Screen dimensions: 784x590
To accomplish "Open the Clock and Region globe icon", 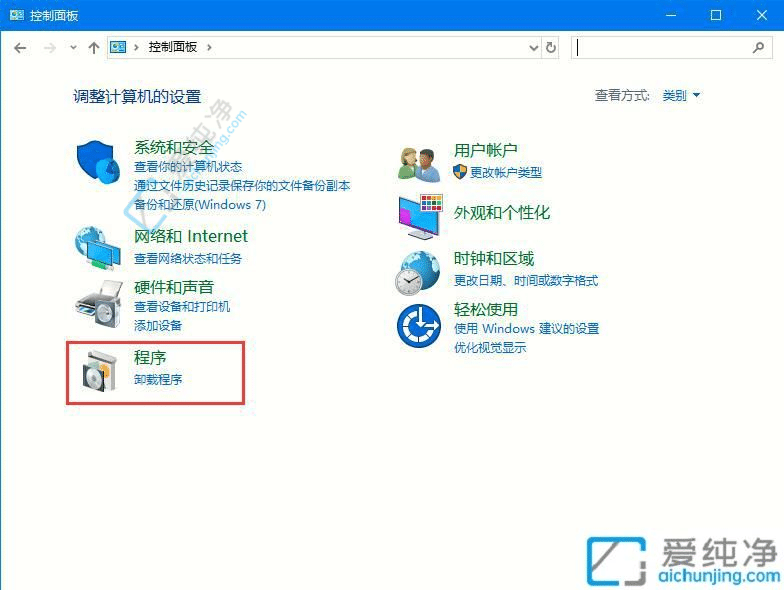I will 418,273.
